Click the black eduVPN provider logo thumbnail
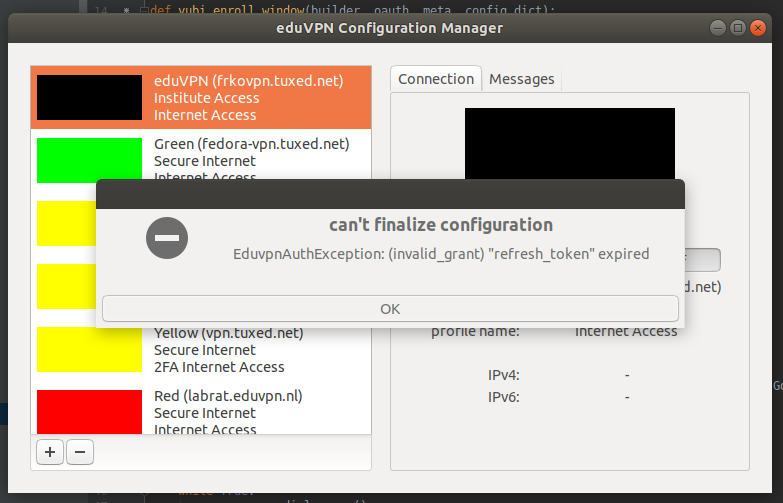 click(89, 97)
